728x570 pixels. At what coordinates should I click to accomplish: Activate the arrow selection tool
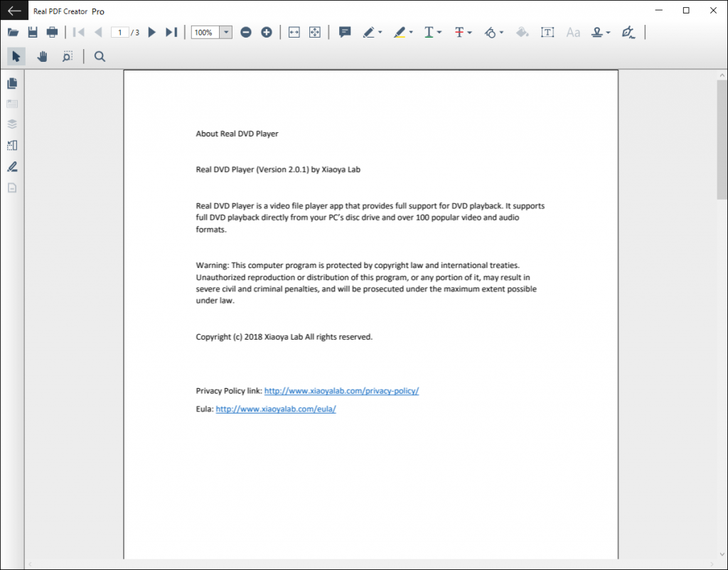16,57
